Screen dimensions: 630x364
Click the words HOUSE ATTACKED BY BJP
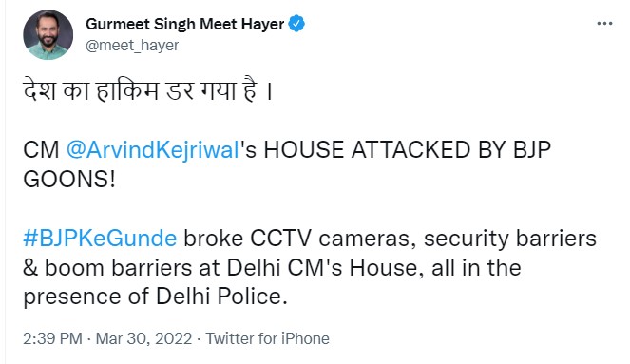[407, 150]
